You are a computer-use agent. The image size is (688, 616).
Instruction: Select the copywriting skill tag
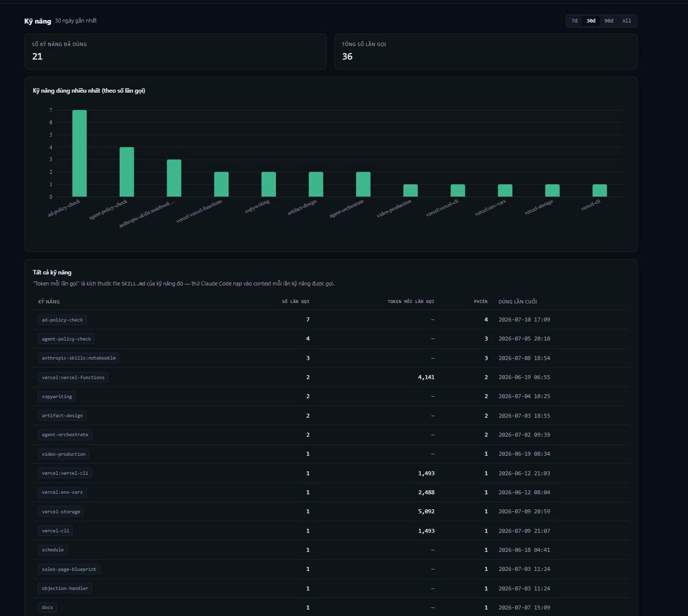pos(57,397)
